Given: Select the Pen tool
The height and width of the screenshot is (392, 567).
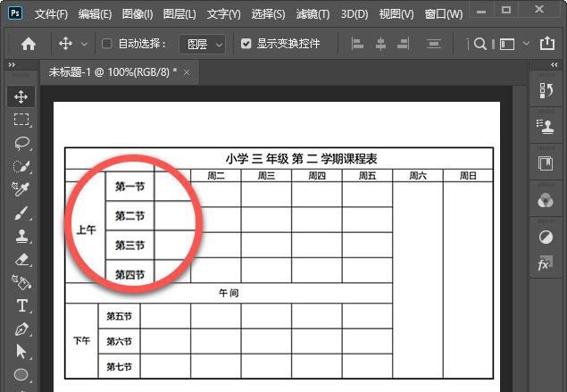Looking at the screenshot, I should [21, 329].
